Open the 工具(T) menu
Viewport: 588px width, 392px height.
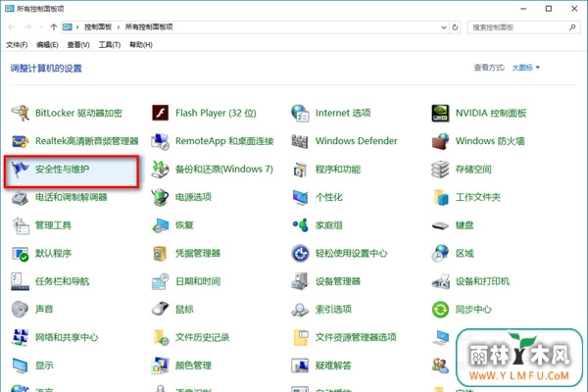tap(110, 45)
